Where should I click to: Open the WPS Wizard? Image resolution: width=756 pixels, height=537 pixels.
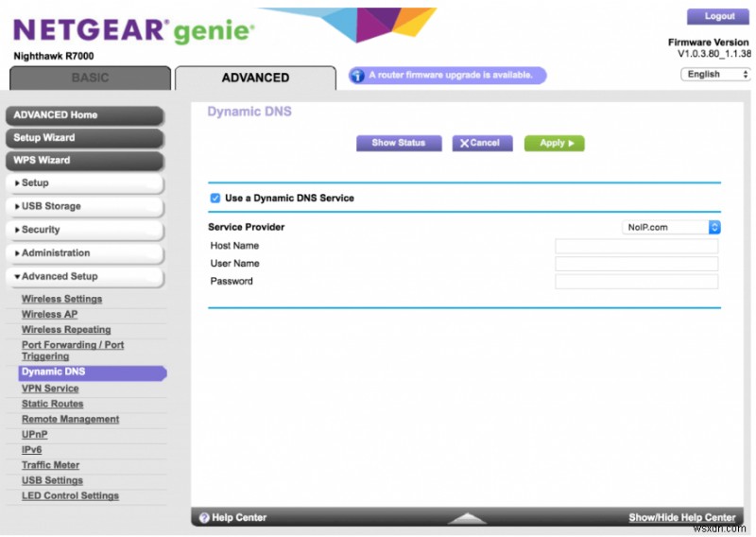point(85,161)
